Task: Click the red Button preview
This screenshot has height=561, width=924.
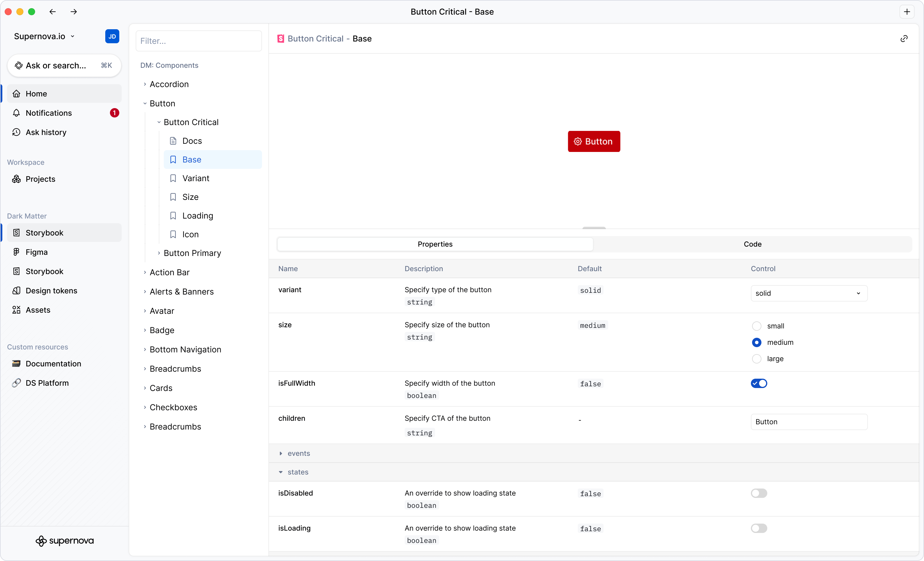Action: pyautogui.click(x=594, y=141)
